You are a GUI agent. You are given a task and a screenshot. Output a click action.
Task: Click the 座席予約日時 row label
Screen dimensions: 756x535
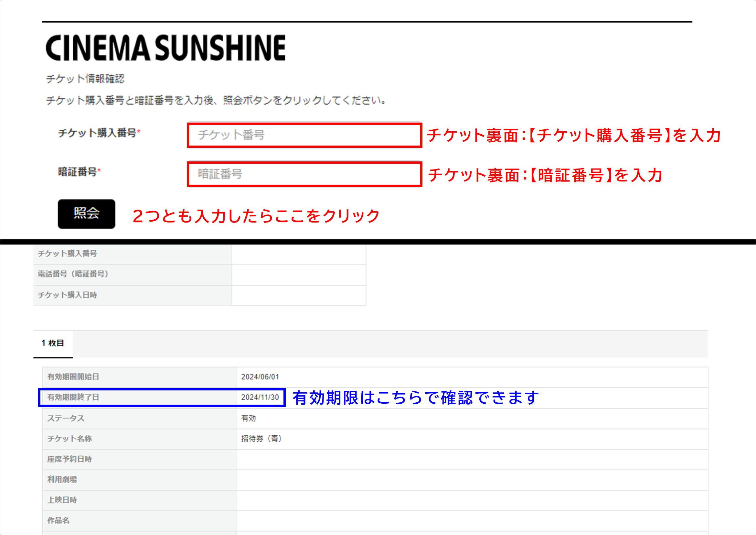coord(69,459)
